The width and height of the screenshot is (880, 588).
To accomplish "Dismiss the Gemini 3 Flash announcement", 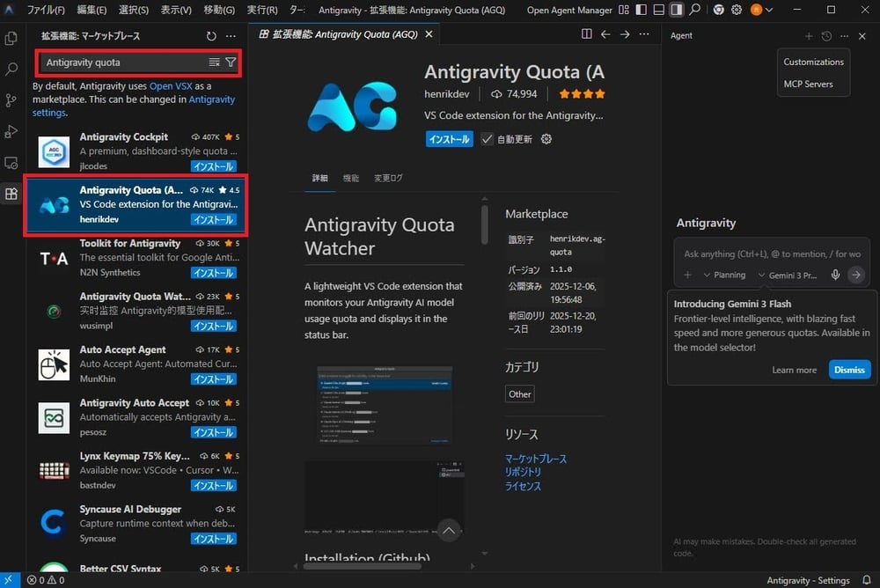I will click(x=849, y=370).
